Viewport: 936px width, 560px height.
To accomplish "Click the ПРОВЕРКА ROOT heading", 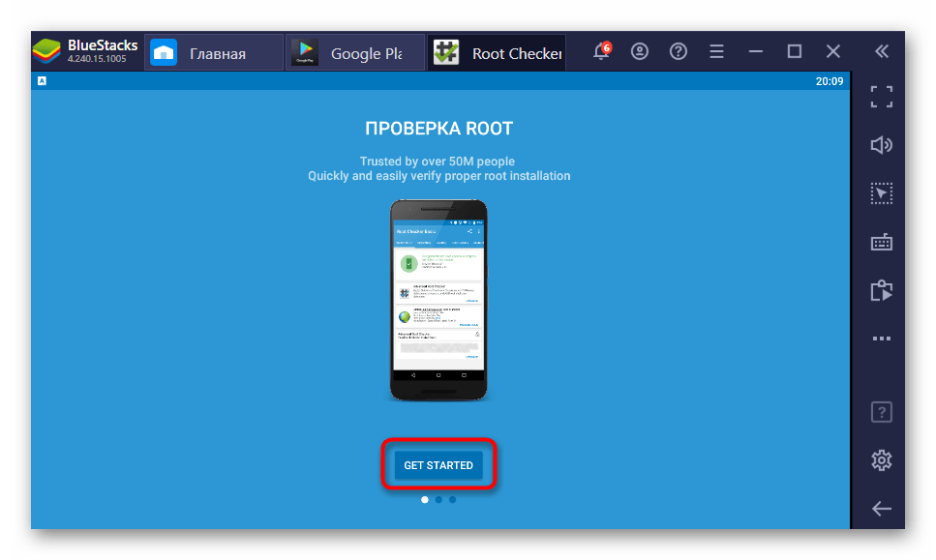I will tap(438, 129).
